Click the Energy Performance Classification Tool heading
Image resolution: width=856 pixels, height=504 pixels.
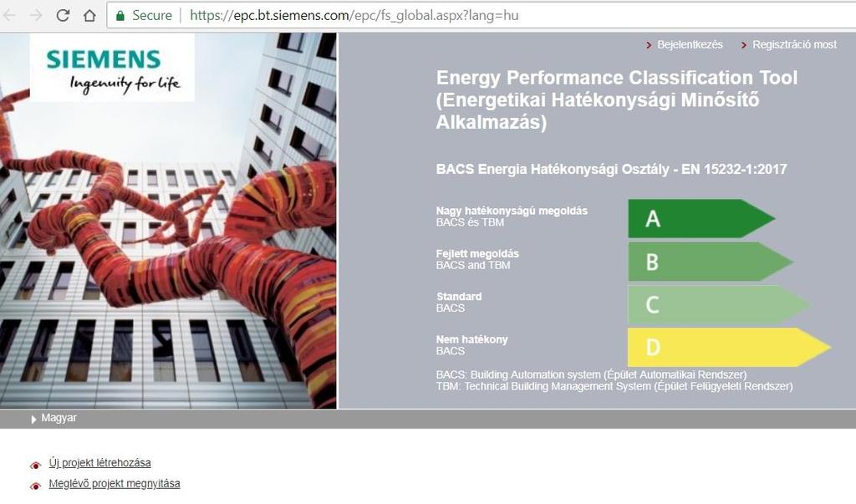click(617, 100)
